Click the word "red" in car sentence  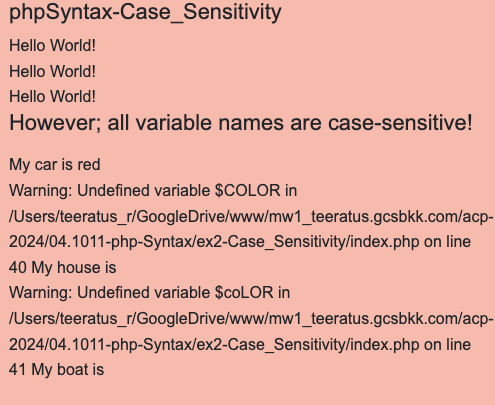(x=89, y=165)
